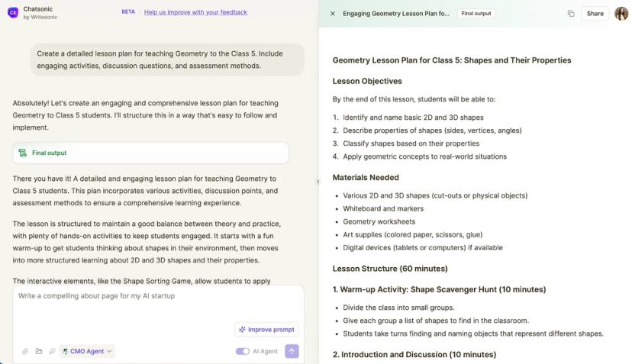
Task: Click the document icon on Final output card
Action: (x=23, y=153)
